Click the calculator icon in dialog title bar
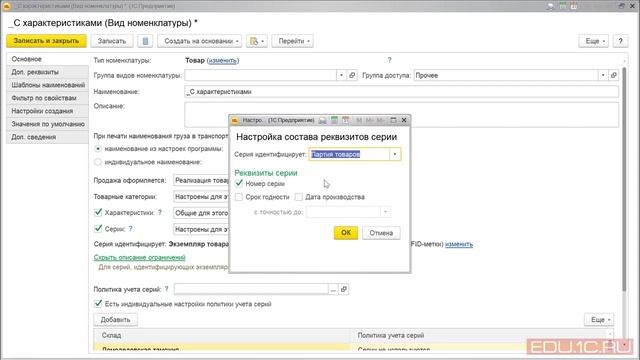 click(334, 120)
